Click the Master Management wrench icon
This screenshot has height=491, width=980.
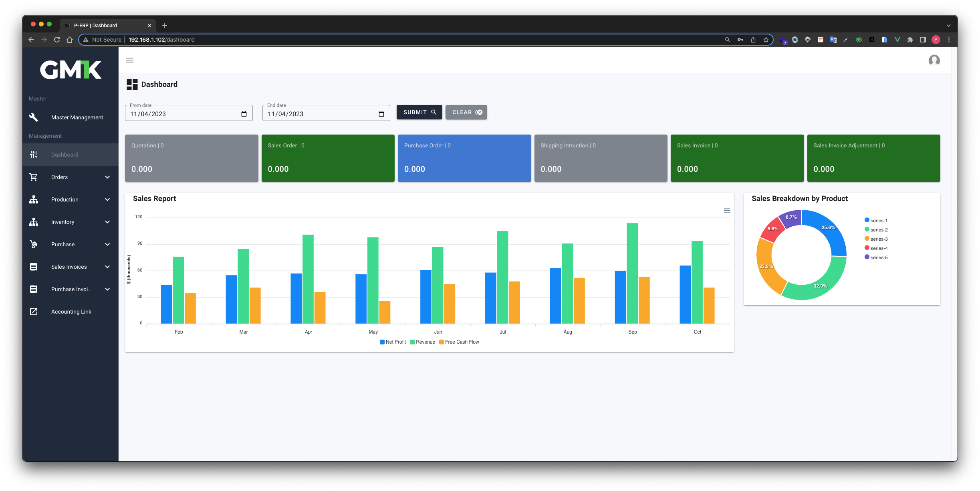click(34, 117)
